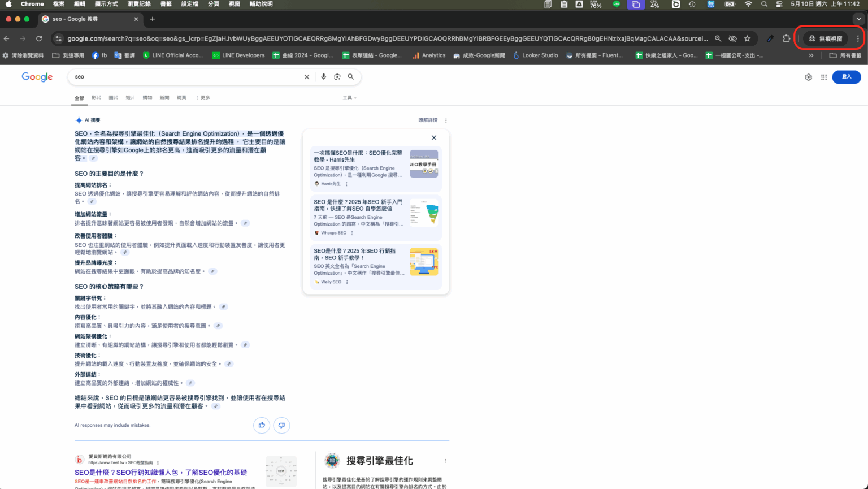The height and width of the screenshot is (489, 868).
Task: Open a new tab with the plus button
Action: (152, 19)
